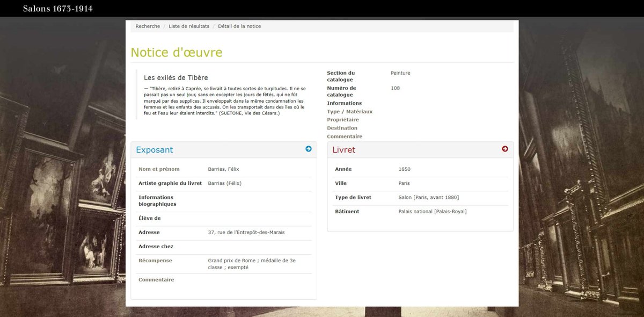Click the Propriétaire label
The width and height of the screenshot is (644, 317).
tap(343, 120)
